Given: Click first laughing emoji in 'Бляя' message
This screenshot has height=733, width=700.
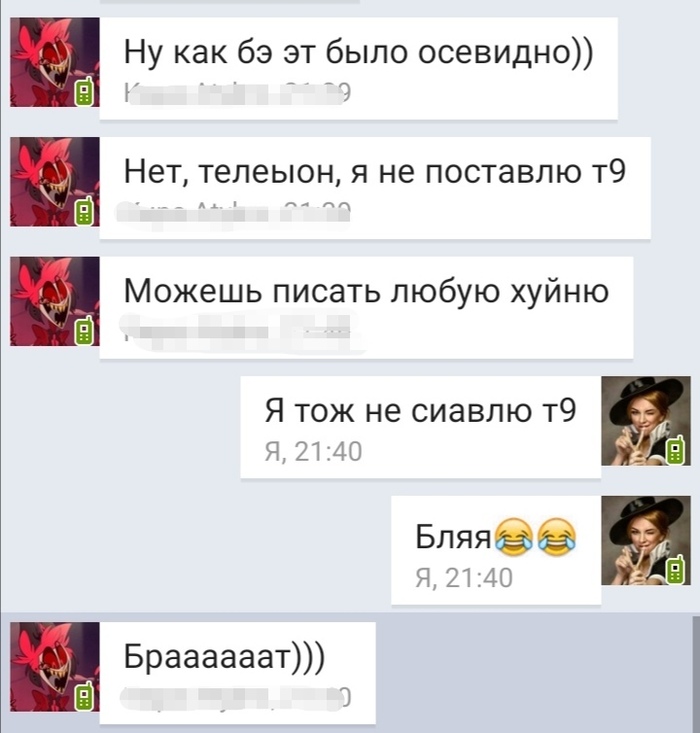Looking at the screenshot, I should coord(513,537).
